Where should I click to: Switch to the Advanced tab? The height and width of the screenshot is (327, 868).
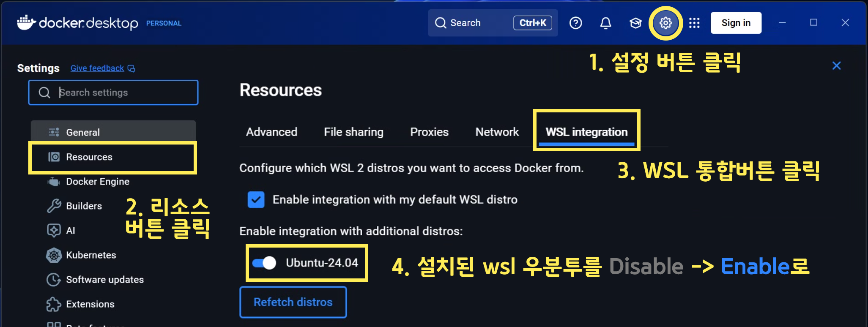coord(271,132)
